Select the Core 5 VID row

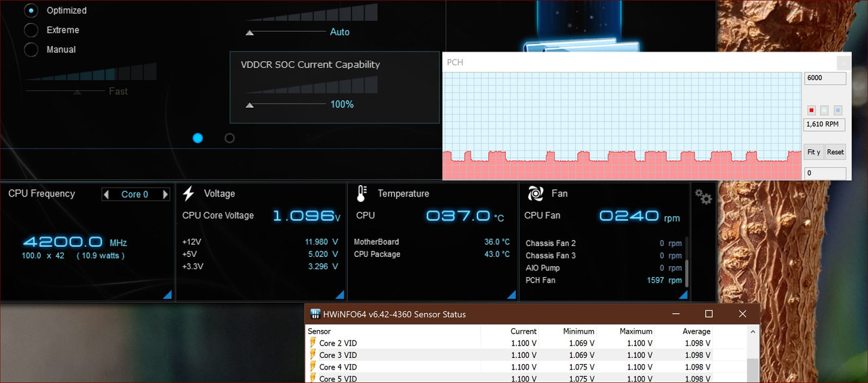(509, 378)
